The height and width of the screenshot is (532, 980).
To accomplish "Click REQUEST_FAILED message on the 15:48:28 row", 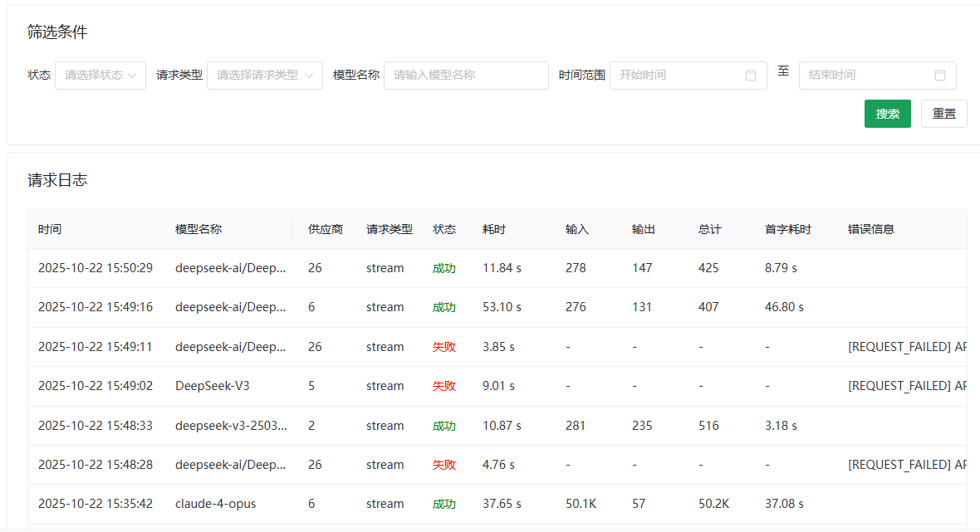I will [x=907, y=465].
